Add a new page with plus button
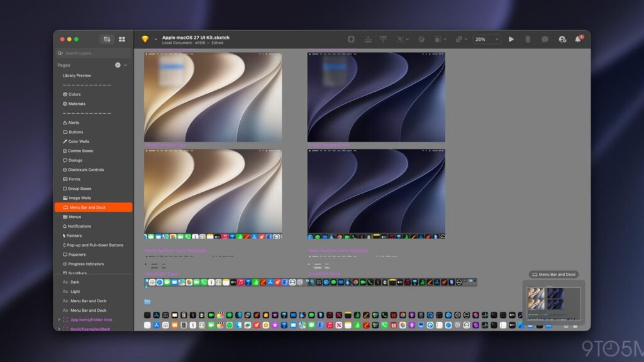Image resolution: width=644 pixels, height=362 pixels. 118,65
